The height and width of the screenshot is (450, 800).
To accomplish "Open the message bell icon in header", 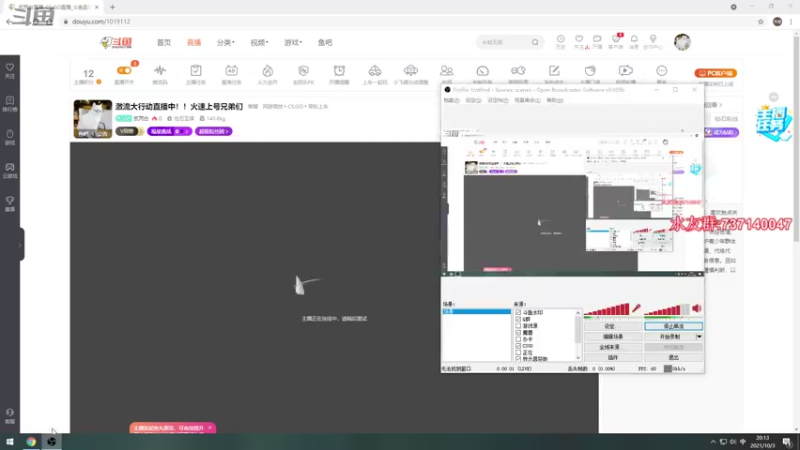I will click(634, 39).
